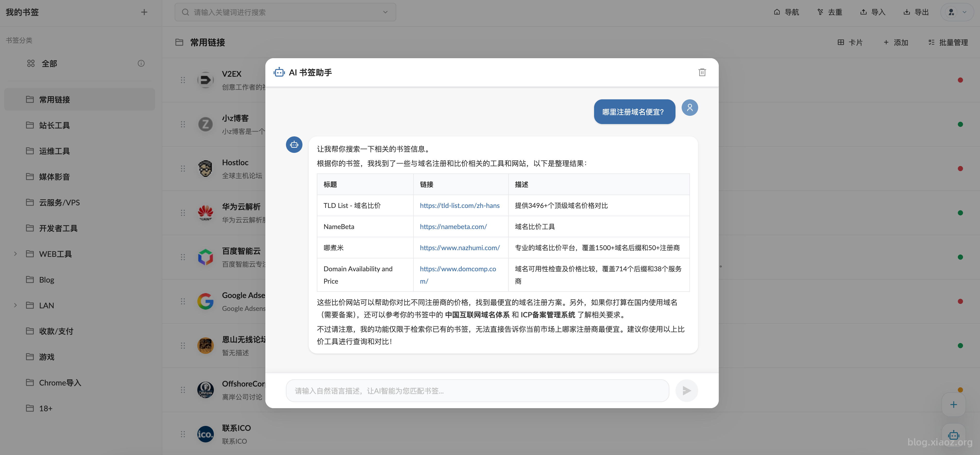The width and height of the screenshot is (980, 455).
Task: Open 导航 in the top bar
Action: click(x=786, y=12)
